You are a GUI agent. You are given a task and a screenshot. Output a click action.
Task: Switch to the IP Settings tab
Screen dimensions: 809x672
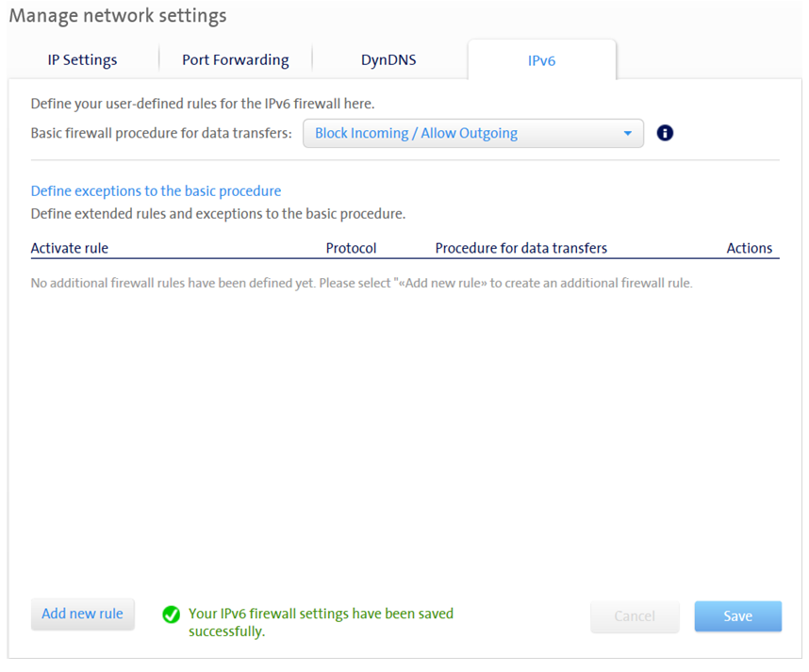[x=83, y=60]
